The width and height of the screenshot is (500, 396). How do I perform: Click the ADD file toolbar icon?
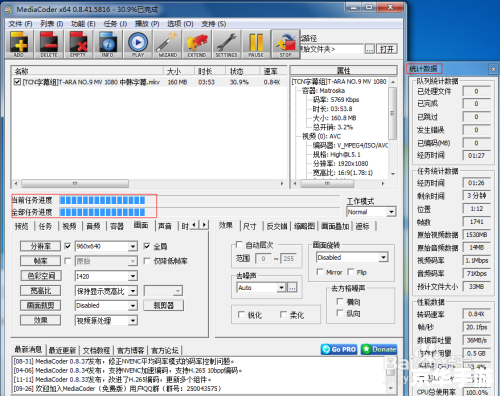19,44
